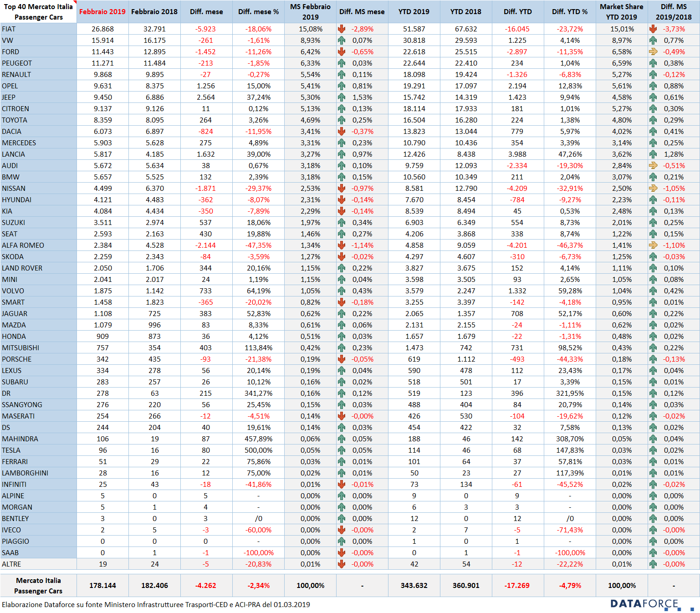This screenshot has width=700, height=613.
Task: Click the Mercato Italia Passenger Cars total label
Action: click(x=38, y=586)
